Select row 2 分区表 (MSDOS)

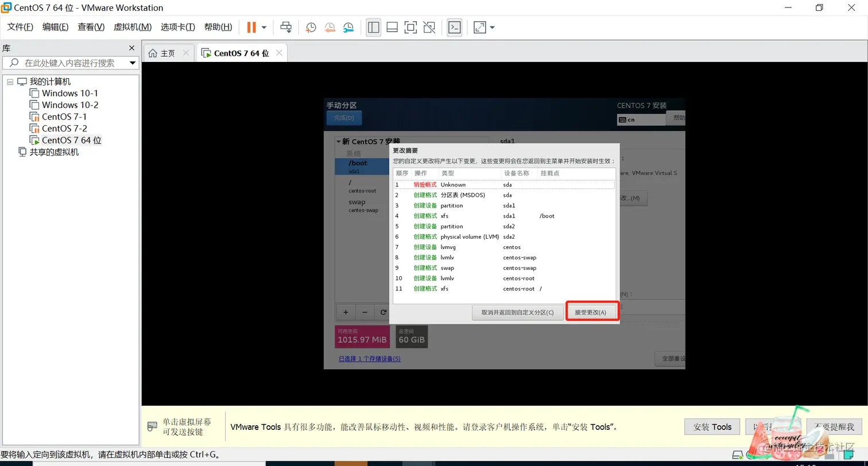click(x=504, y=195)
